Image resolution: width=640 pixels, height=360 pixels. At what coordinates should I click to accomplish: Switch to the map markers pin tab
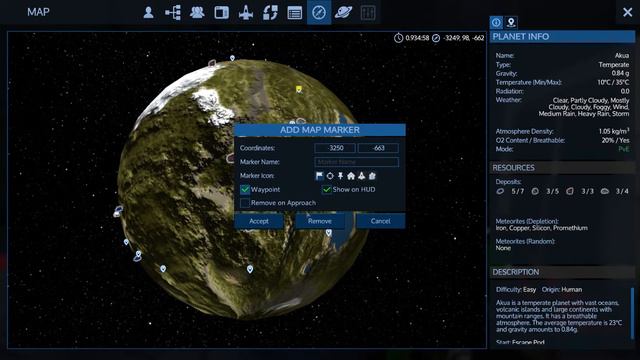pos(511,22)
